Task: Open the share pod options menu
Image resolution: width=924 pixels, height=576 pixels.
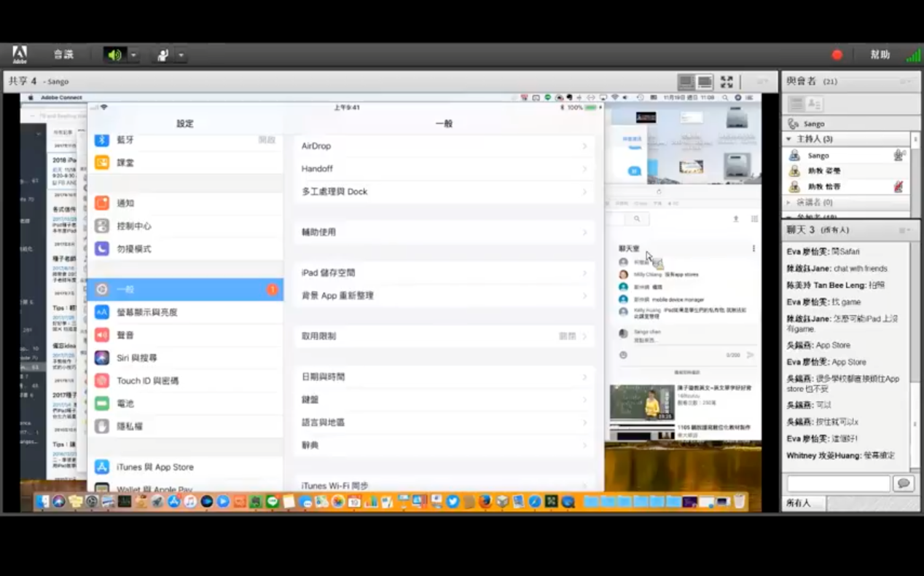Action: click(762, 82)
